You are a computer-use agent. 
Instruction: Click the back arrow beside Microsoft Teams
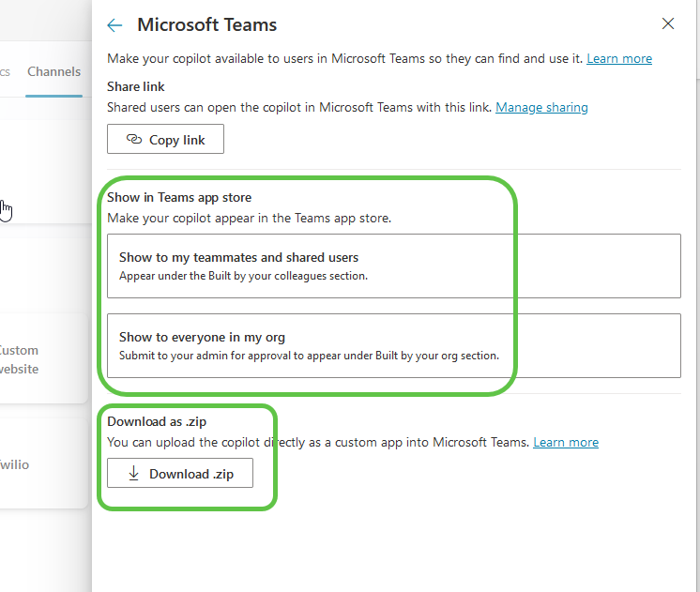114,25
